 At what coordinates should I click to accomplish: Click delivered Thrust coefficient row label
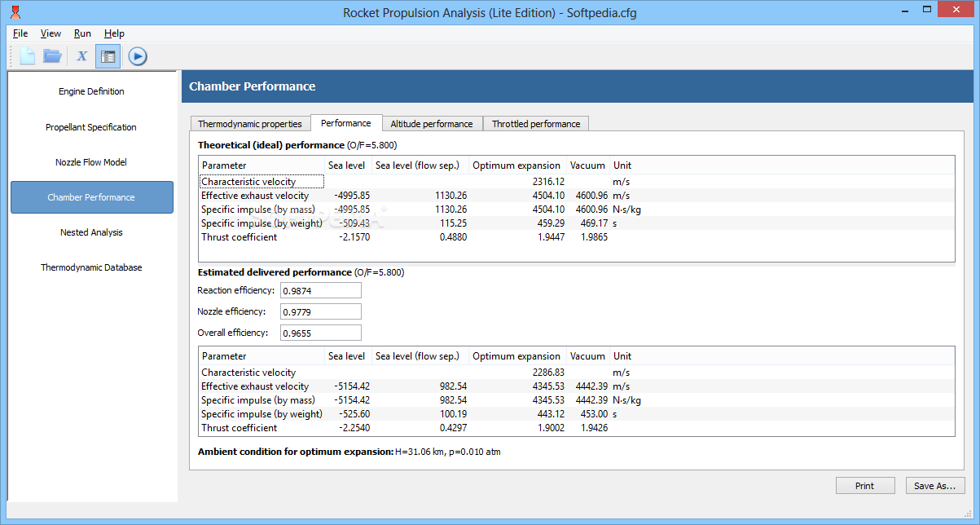click(240, 428)
